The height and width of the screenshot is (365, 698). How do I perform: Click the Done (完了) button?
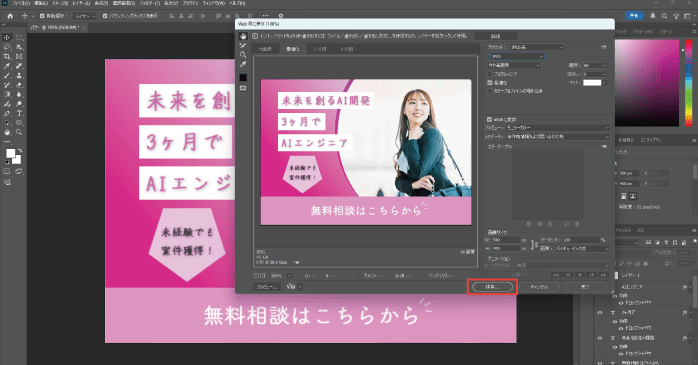click(x=585, y=287)
